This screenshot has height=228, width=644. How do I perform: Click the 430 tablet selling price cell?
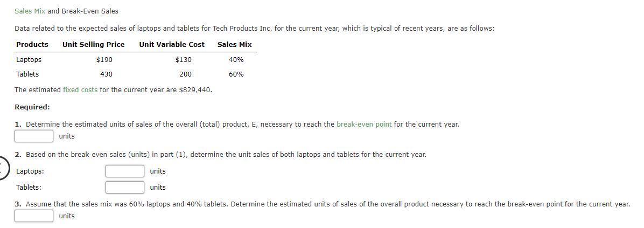[107, 74]
